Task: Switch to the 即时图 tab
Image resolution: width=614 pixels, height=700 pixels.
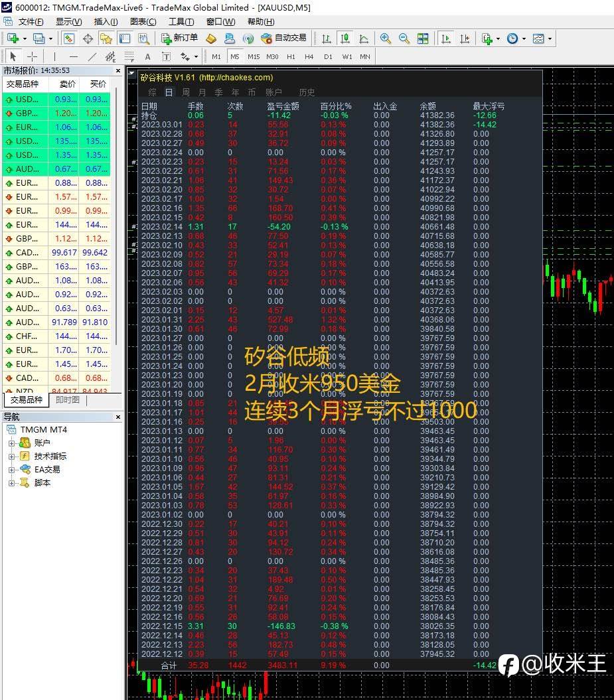Action: point(68,399)
